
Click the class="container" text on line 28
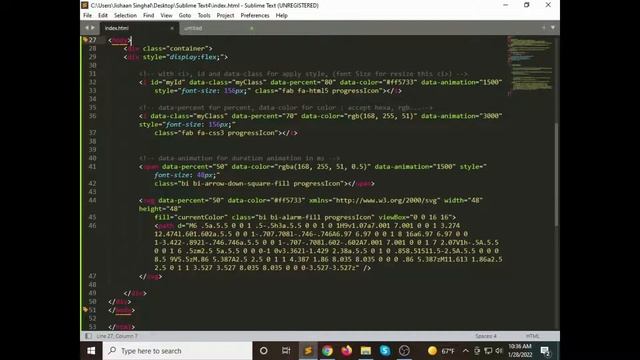[x=176, y=49]
